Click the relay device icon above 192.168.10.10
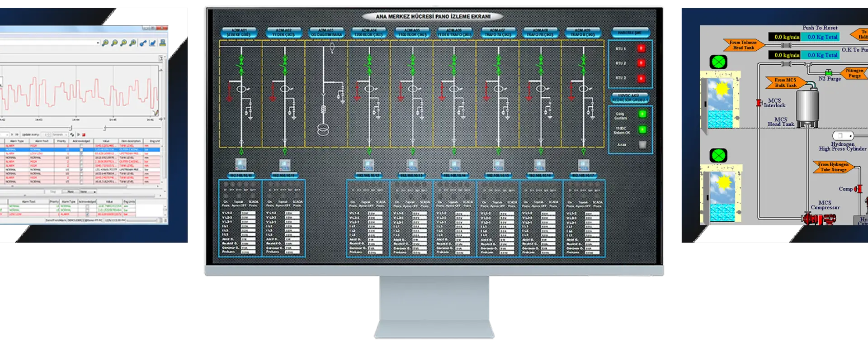Viewport: 868px width, 344px height. pos(241,164)
